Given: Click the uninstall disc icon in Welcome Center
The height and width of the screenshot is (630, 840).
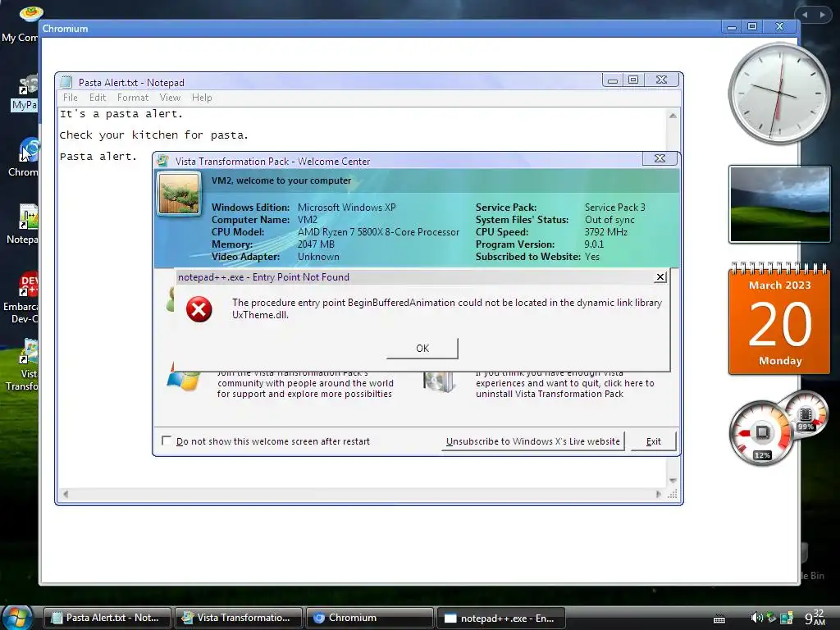Looking at the screenshot, I should [440, 381].
